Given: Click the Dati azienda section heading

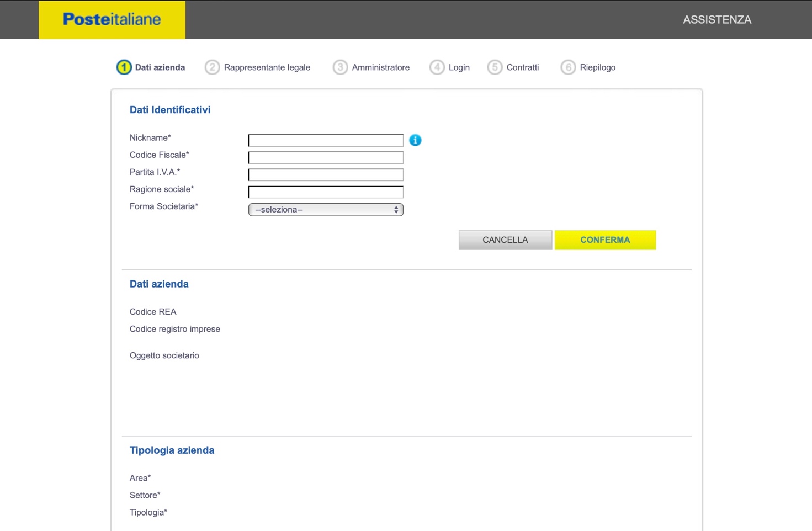Looking at the screenshot, I should pos(159,284).
